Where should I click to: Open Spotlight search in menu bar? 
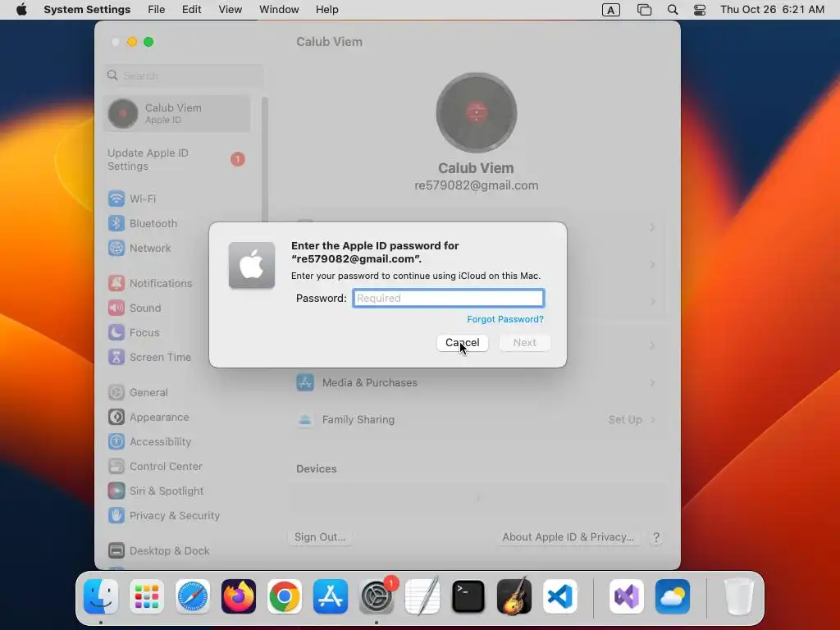click(x=673, y=10)
